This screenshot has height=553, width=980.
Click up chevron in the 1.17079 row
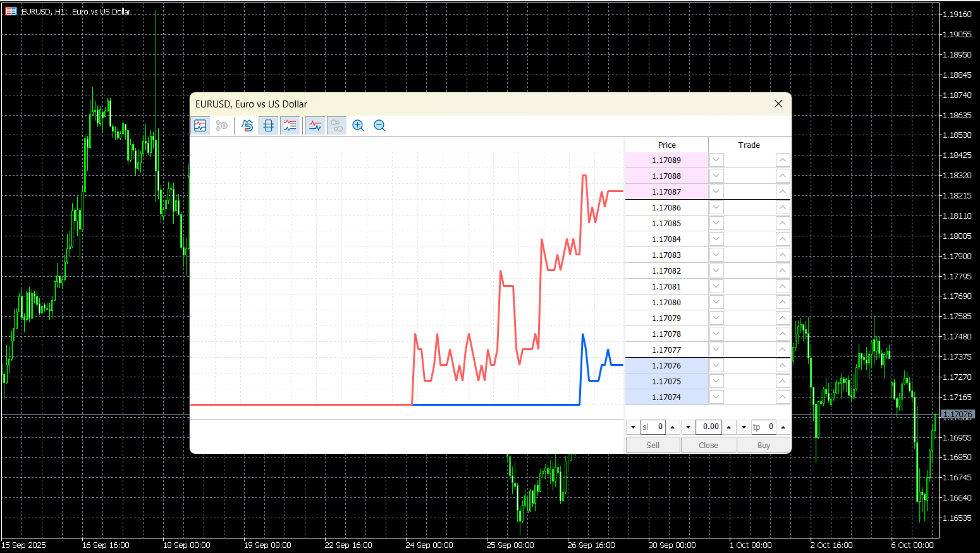tap(783, 318)
